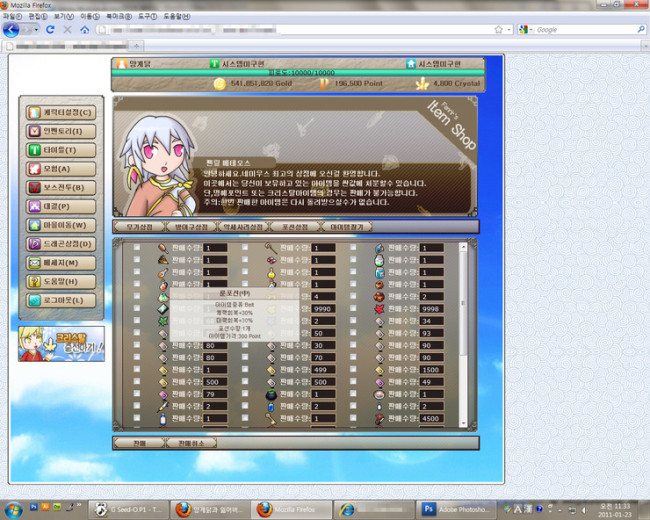Image resolution: width=650 pixels, height=520 pixels.
Task: Open the 대결(P) duel sidebar button
Action: [x=61, y=206]
